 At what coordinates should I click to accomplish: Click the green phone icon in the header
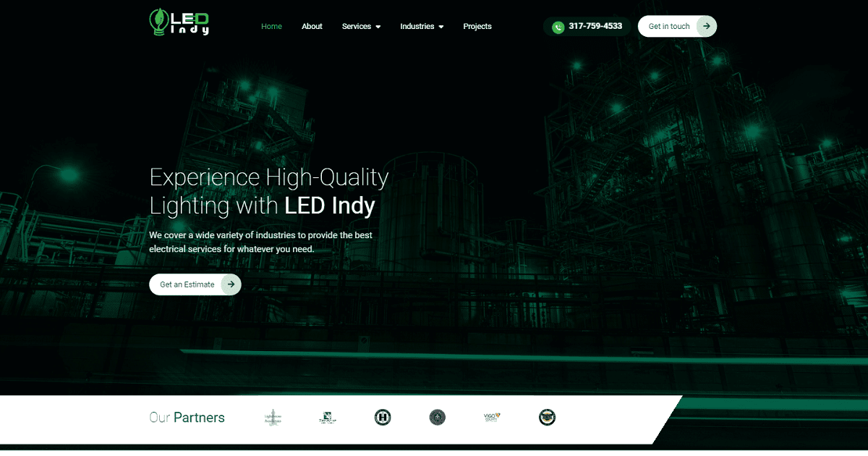(558, 27)
